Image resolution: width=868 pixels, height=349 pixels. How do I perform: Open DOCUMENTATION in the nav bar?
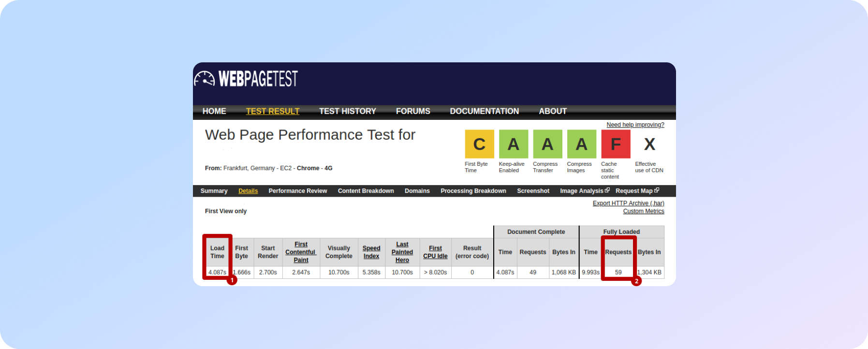485,111
